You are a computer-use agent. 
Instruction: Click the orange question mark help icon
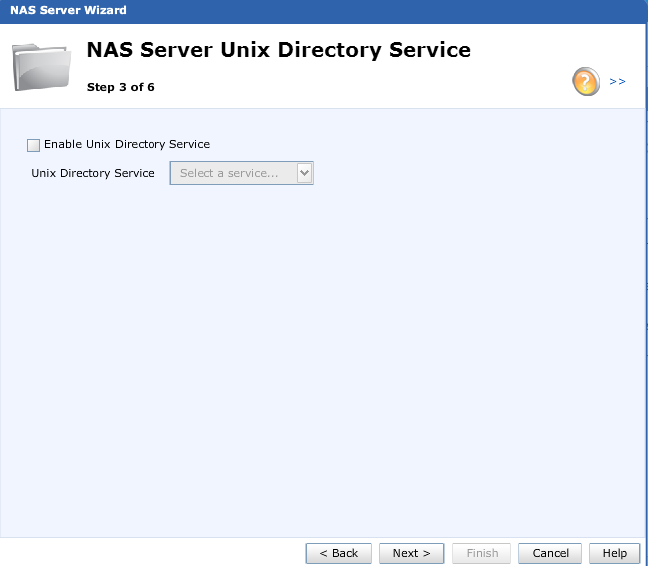click(586, 81)
